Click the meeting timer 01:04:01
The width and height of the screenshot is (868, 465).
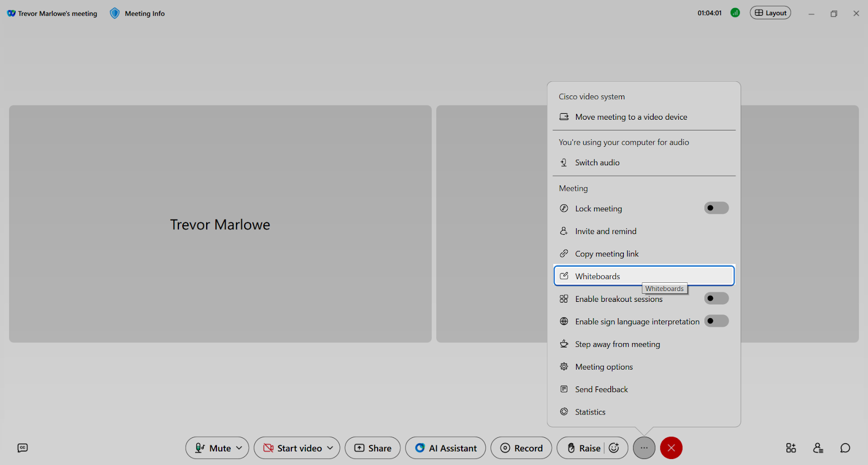pyautogui.click(x=710, y=13)
